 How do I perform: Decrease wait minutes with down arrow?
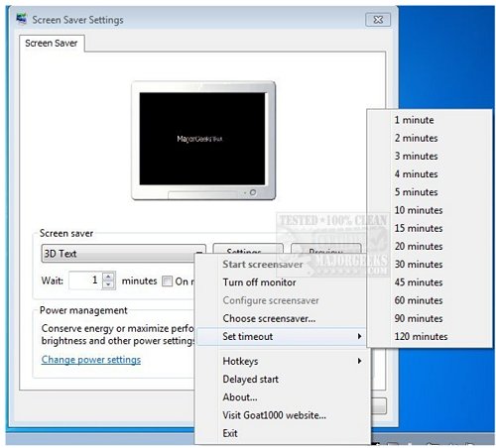(x=109, y=284)
